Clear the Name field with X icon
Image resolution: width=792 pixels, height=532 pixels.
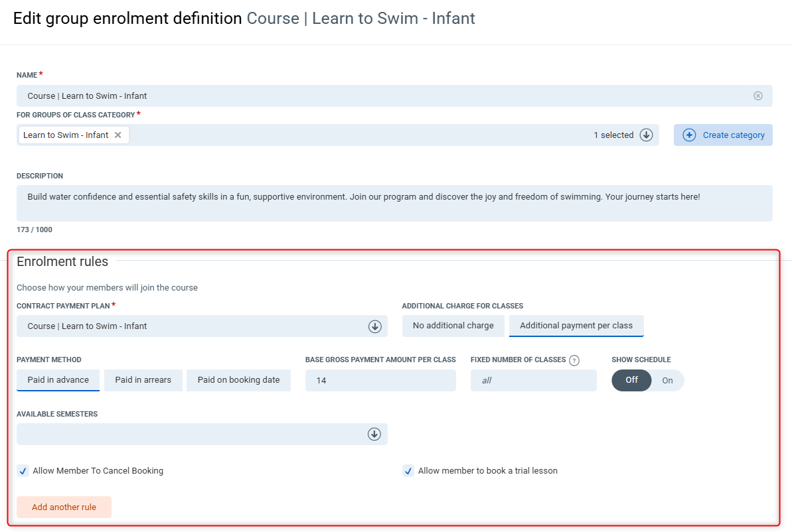pyautogui.click(x=757, y=96)
